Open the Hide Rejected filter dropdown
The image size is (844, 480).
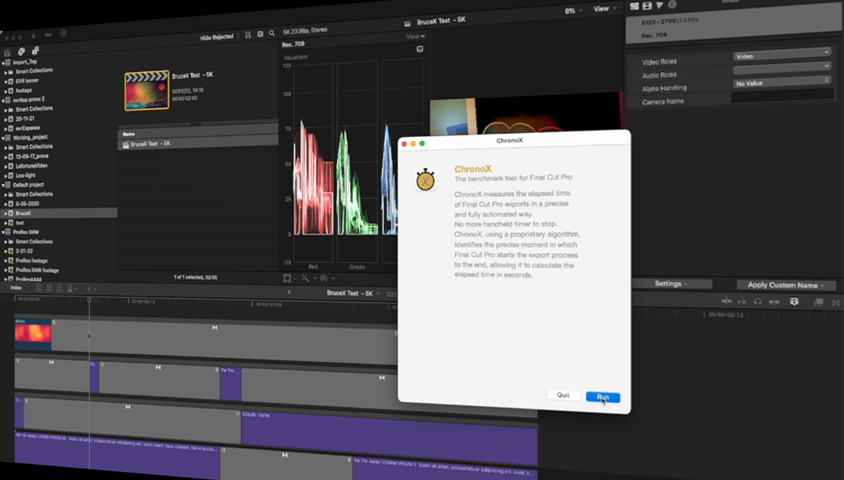click(220, 37)
